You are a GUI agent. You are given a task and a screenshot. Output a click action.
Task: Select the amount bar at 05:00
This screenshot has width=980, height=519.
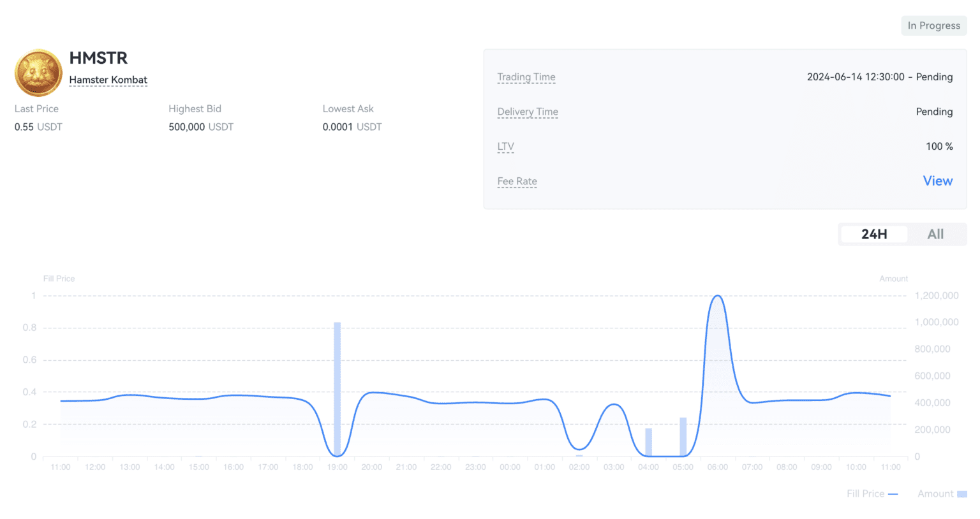click(683, 437)
